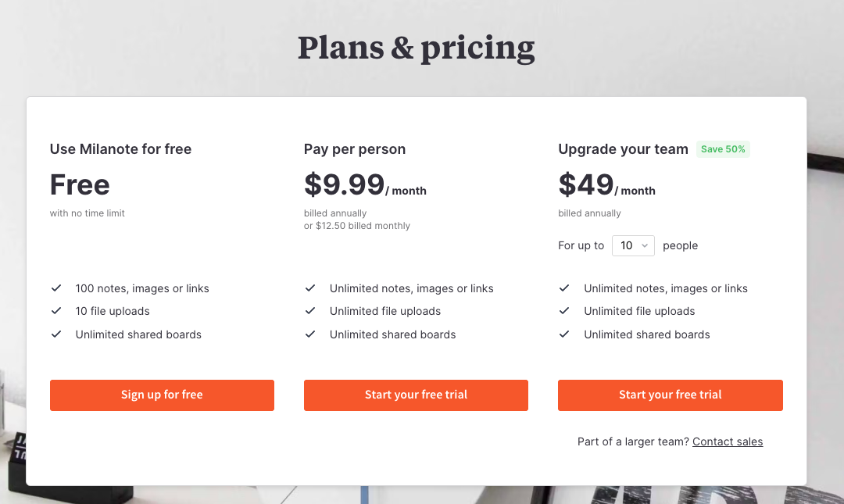
Task: Start free trial for Pay per person plan
Action: click(x=416, y=395)
